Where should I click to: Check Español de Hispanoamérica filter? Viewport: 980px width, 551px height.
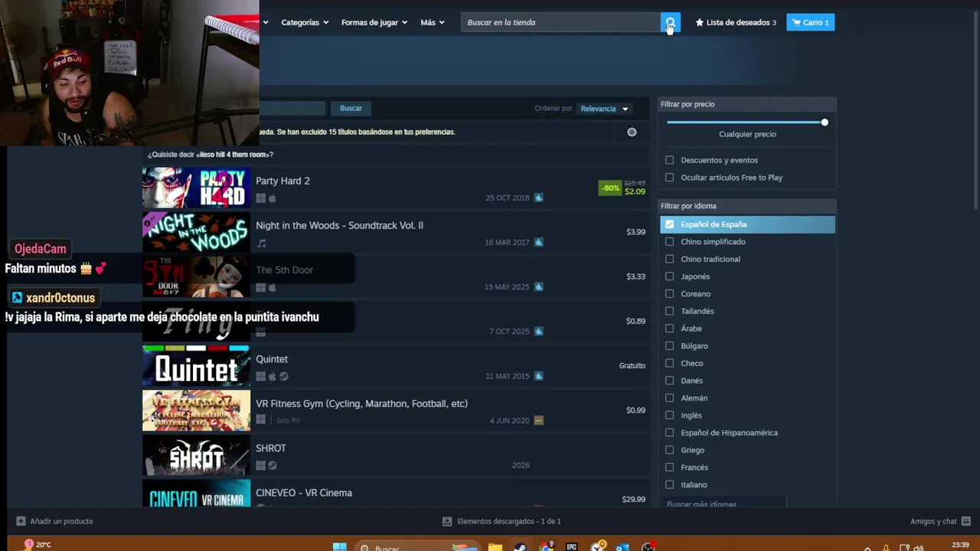coord(670,432)
